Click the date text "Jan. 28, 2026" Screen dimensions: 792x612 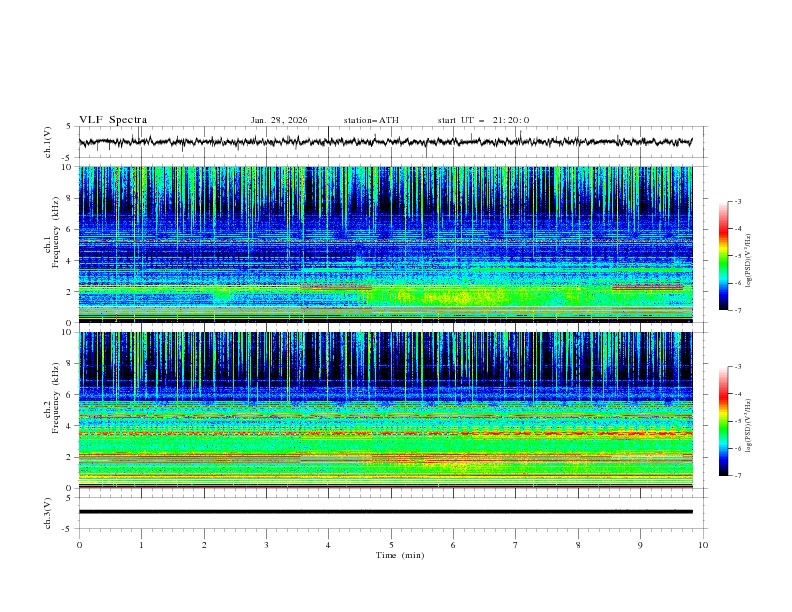[x=279, y=120]
